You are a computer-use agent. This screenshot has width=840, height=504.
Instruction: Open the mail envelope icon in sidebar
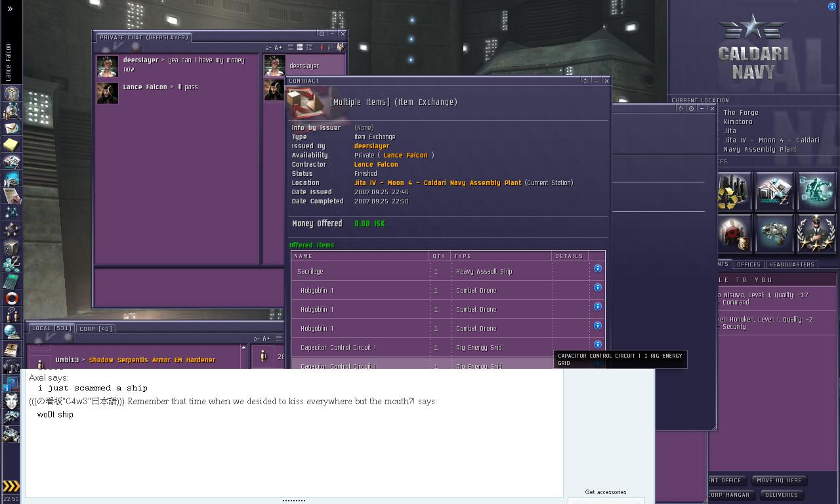(x=11, y=127)
